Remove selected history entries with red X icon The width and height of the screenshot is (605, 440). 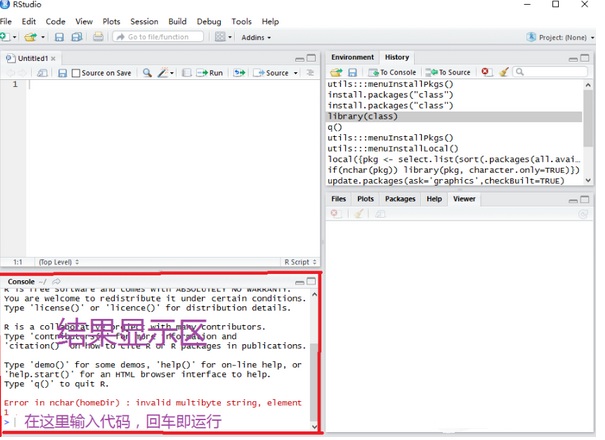point(486,72)
